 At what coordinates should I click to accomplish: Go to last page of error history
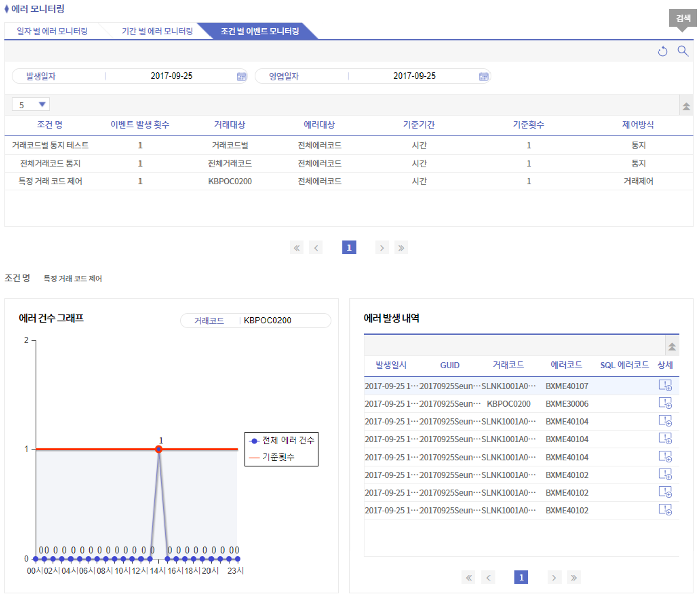pyautogui.click(x=574, y=578)
